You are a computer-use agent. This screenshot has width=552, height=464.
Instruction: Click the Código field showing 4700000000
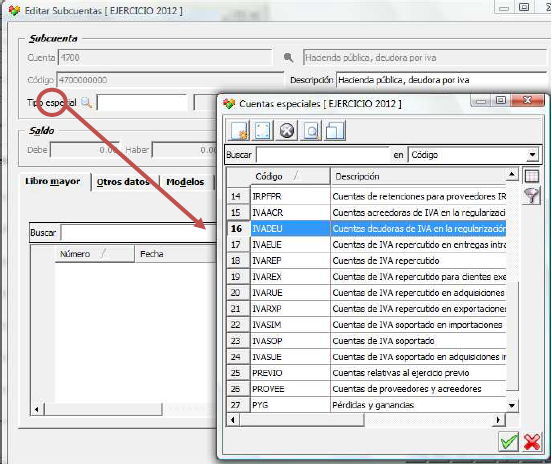[x=170, y=80]
